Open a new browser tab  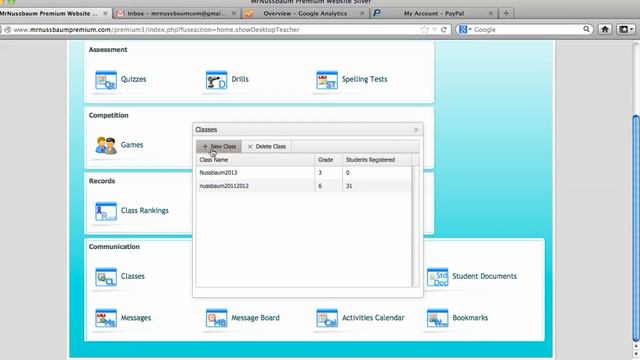506,13
